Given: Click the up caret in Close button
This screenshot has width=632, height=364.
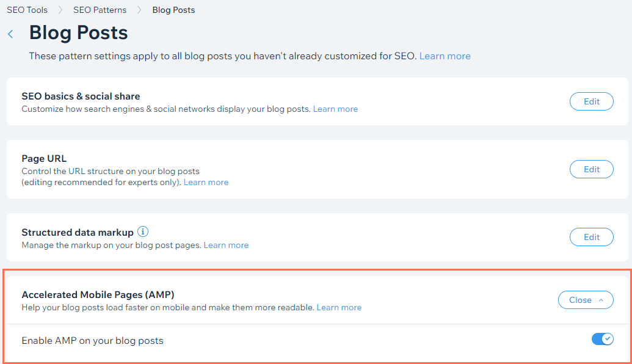Looking at the screenshot, I should 601,300.
